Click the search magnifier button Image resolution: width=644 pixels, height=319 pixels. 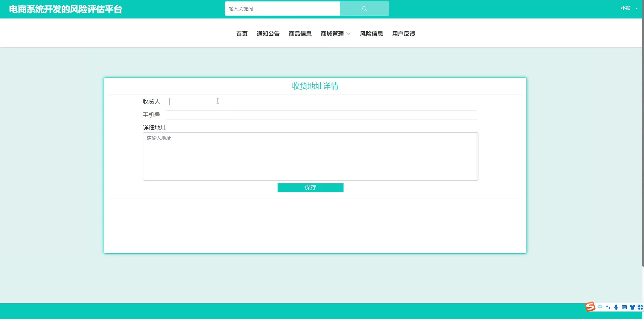[x=364, y=9]
